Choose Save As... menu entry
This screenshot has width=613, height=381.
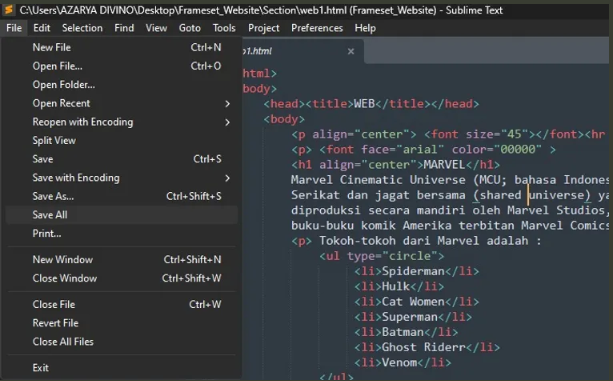click(x=122, y=196)
